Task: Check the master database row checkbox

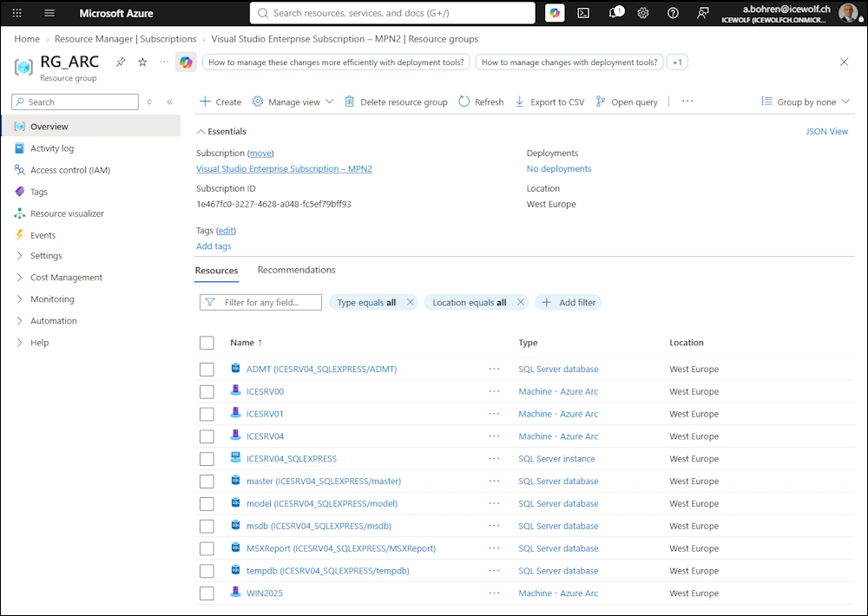Action: 207,482
